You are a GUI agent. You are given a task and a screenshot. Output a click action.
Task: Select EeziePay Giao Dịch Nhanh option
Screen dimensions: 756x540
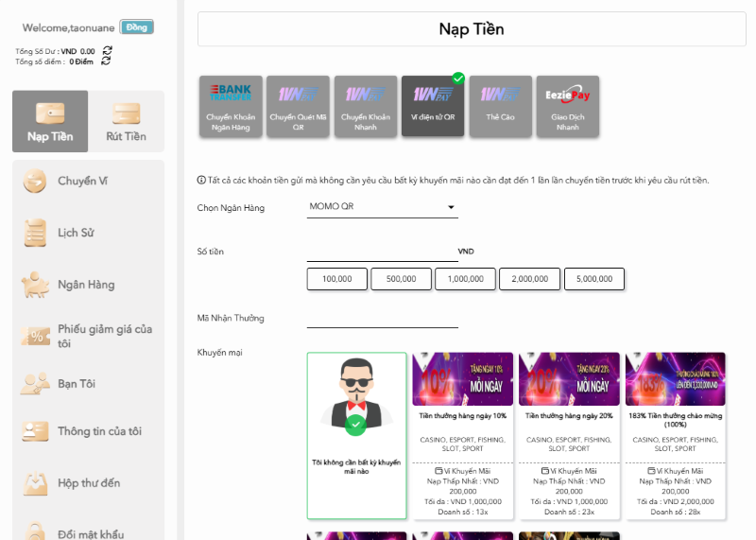567,107
